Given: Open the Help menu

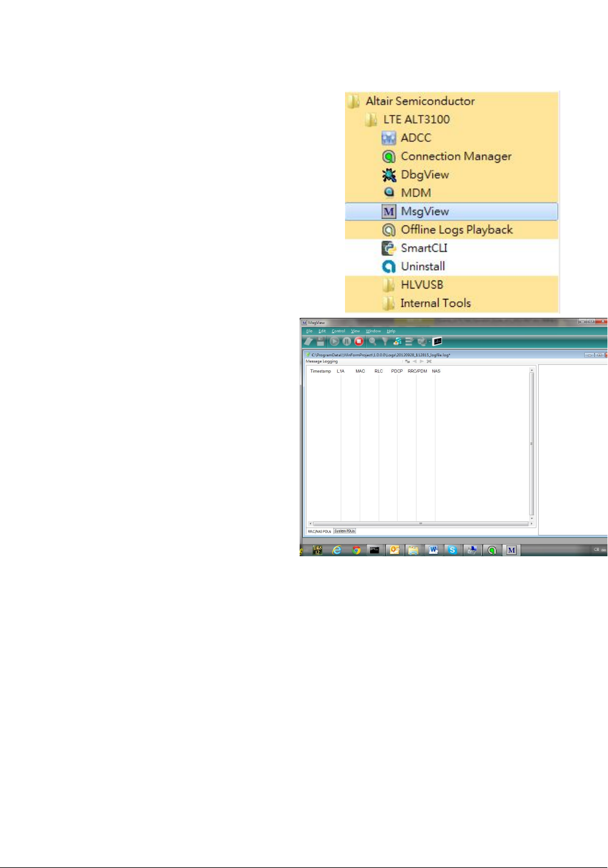Looking at the screenshot, I should 391,331.
